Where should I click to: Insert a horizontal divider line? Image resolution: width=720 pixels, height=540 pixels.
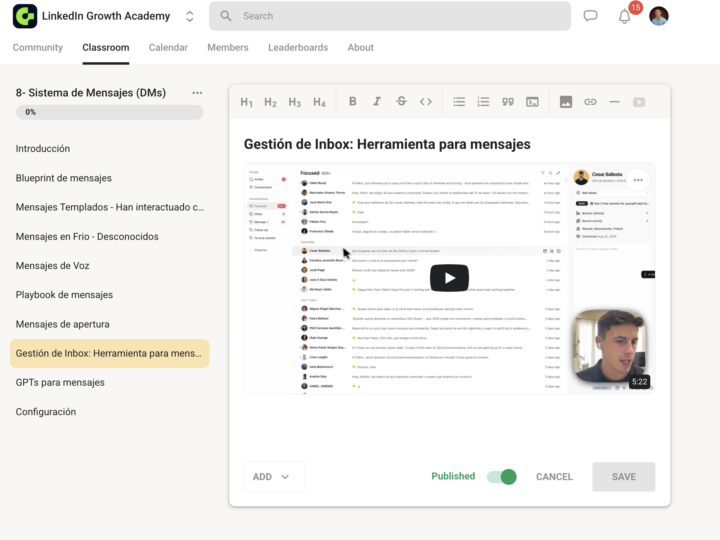point(614,101)
